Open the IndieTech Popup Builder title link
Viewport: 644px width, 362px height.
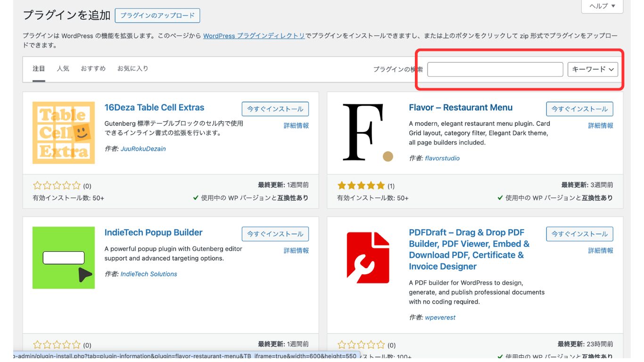coord(153,232)
